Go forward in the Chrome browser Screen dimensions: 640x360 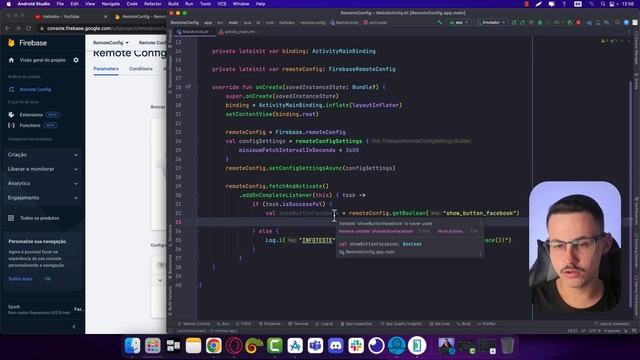(18, 28)
